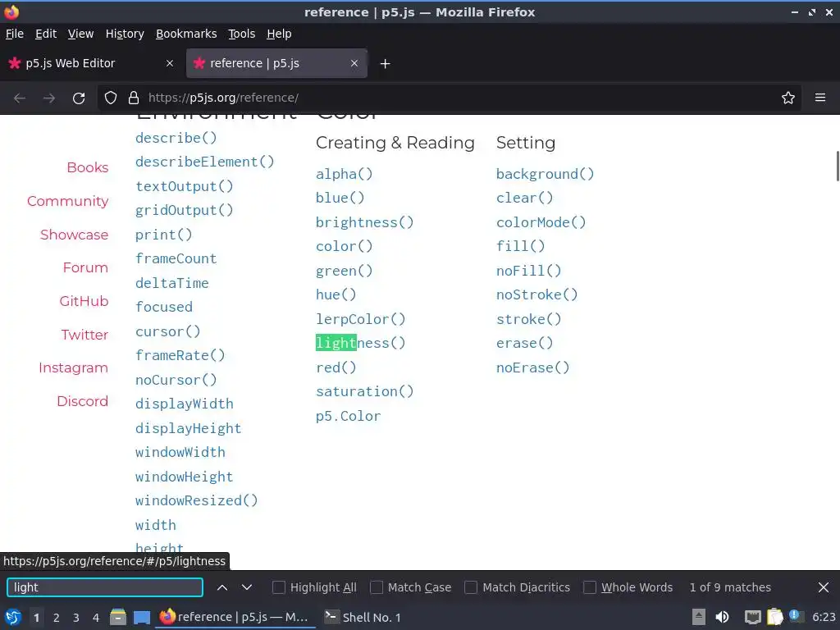Open the lightness() reference link
Viewport: 840px width, 630px height.
[x=361, y=343]
